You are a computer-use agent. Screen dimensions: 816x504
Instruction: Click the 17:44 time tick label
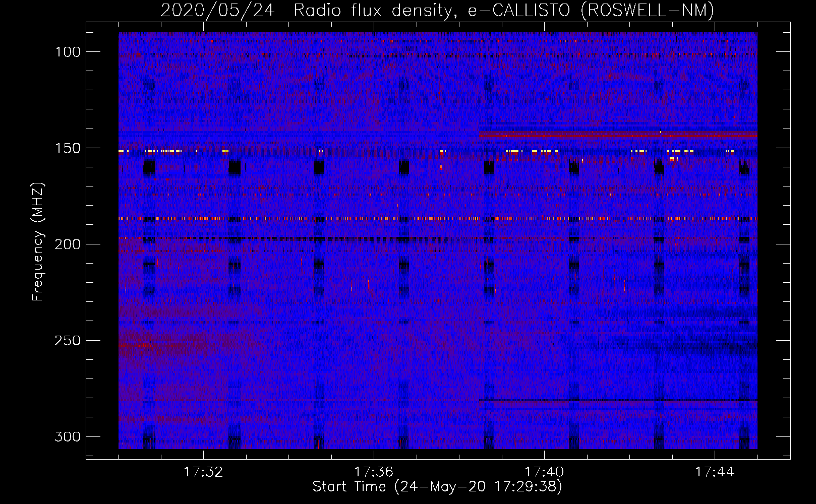click(715, 472)
